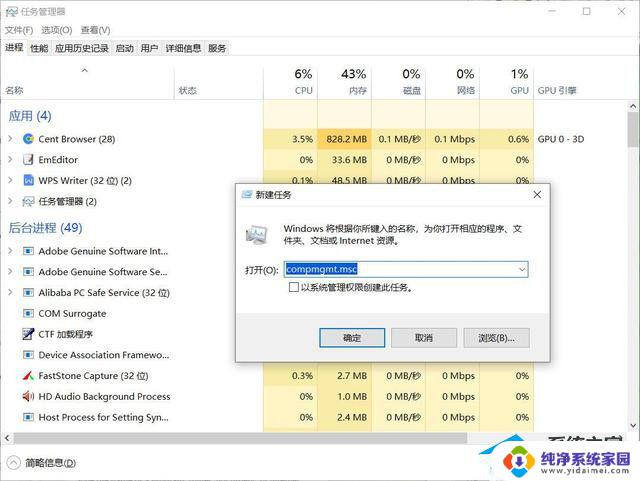Enable 以系统管理权限创建此任务 checkbox

coord(293,287)
